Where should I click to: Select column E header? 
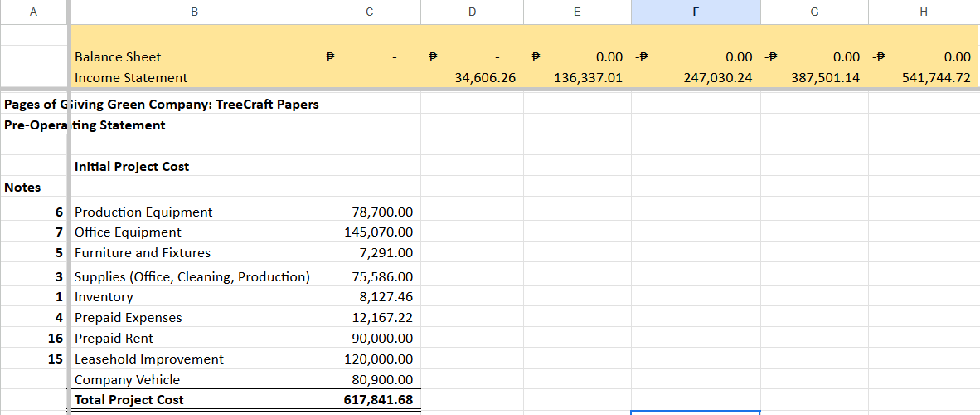(577, 12)
